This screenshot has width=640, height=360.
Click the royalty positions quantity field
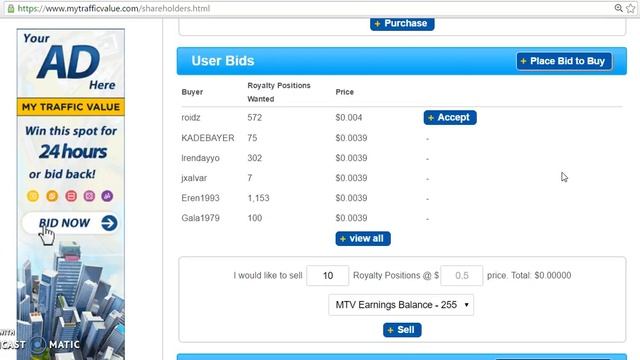click(x=328, y=276)
